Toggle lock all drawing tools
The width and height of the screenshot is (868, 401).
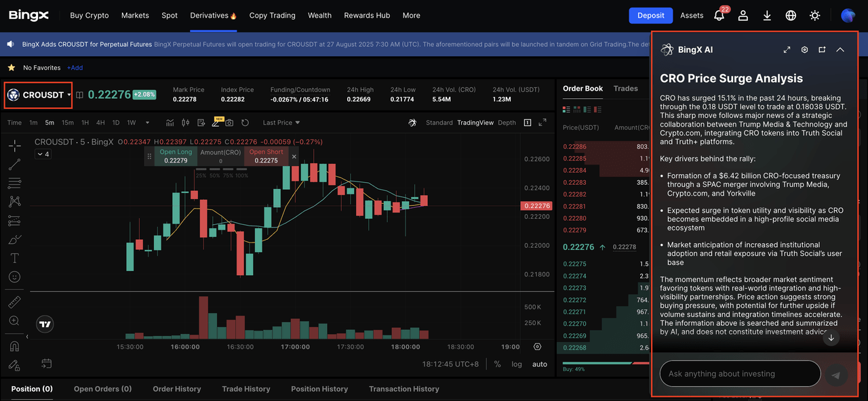tap(14, 365)
